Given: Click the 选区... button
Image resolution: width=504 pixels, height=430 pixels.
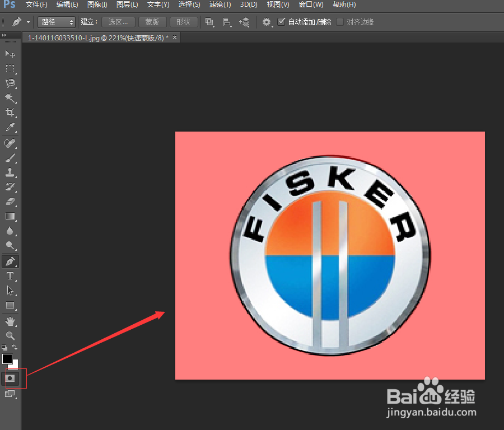Looking at the screenshot, I should point(118,22).
